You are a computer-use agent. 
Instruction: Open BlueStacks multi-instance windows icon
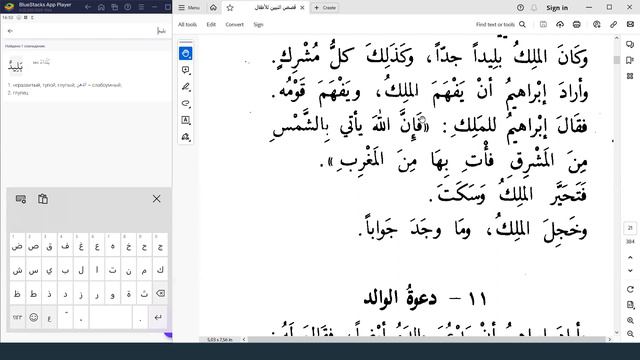tap(115, 7)
